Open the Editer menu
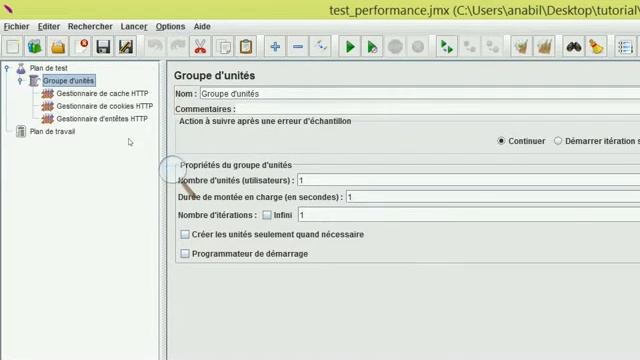Image resolution: width=640 pixels, height=360 pixels. point(49,27)
